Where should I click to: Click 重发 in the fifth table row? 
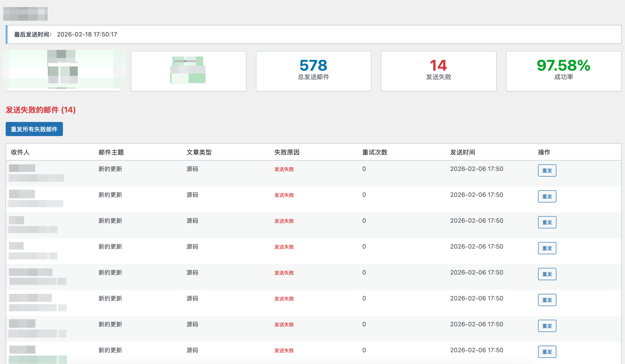pos(547,274)
